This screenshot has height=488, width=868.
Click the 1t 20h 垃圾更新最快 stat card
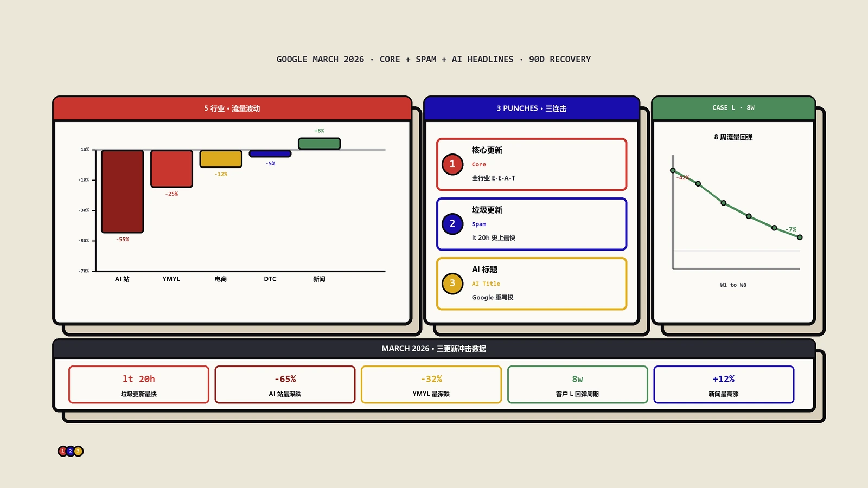coord(139,384)
